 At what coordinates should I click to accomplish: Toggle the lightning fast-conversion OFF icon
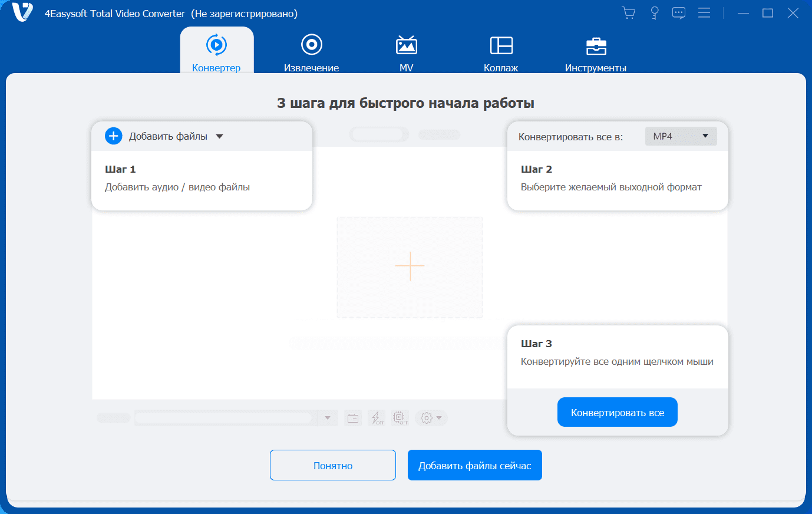(377, 418)
